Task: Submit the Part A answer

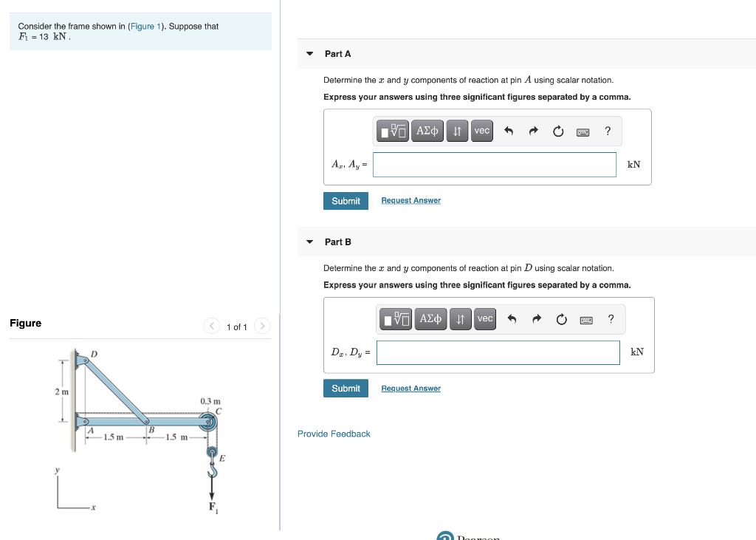Action: [346, 200]
